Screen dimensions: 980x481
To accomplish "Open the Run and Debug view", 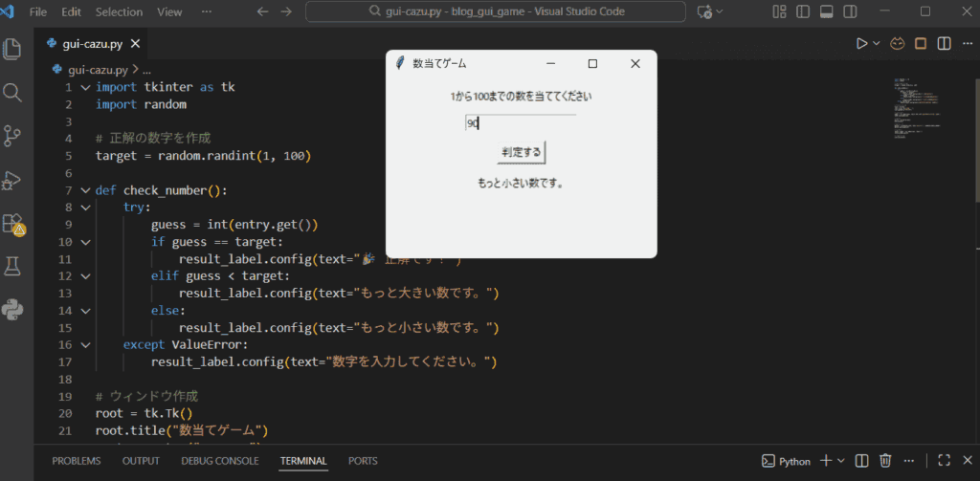I will pyautogui.click(x=13, y=180).
